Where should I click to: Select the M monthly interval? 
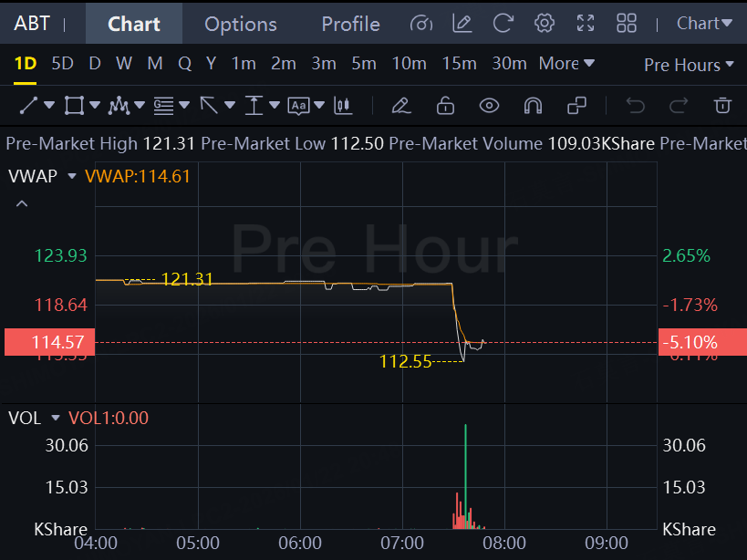point(155,63)
